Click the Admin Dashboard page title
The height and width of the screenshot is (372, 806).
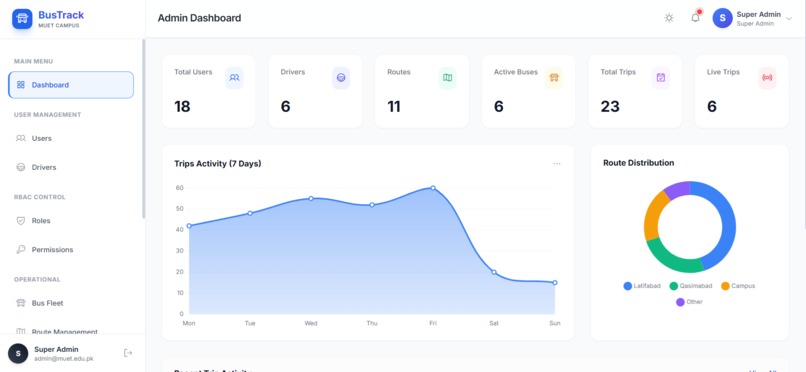click(199, 18)
